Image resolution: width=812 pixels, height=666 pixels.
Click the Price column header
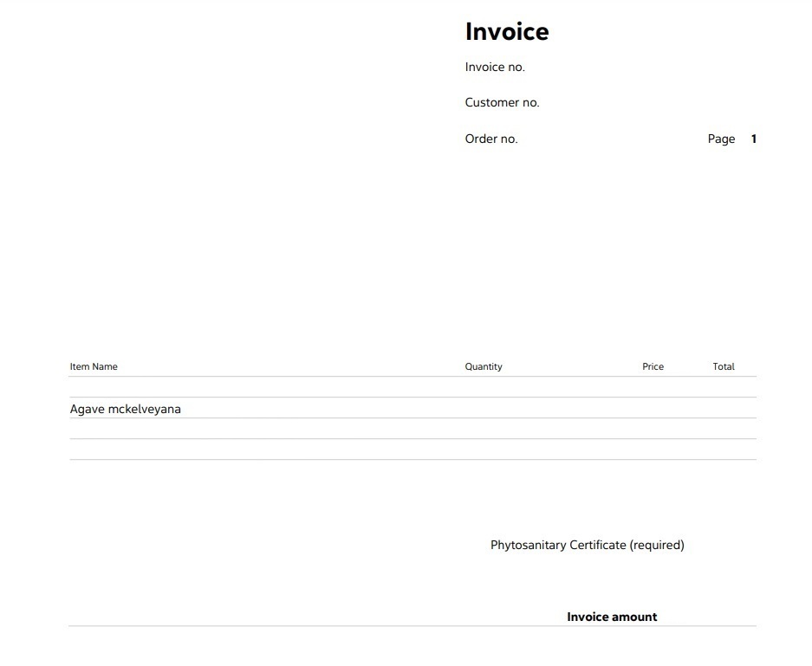pyautogui.click(x=653, y=366)
